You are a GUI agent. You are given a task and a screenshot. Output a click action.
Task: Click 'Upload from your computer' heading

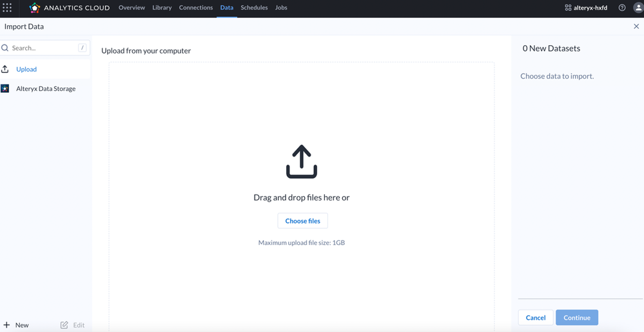coord(146,50)
